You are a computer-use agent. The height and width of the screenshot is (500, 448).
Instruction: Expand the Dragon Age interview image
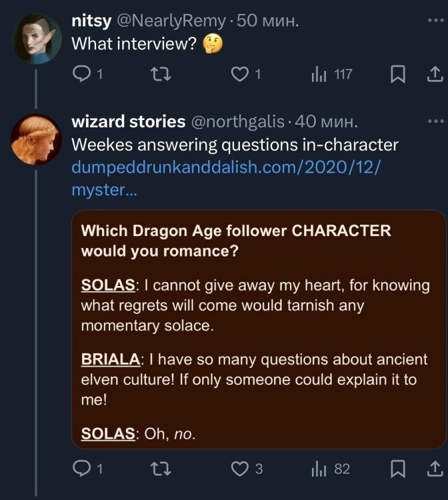(259, 329)
